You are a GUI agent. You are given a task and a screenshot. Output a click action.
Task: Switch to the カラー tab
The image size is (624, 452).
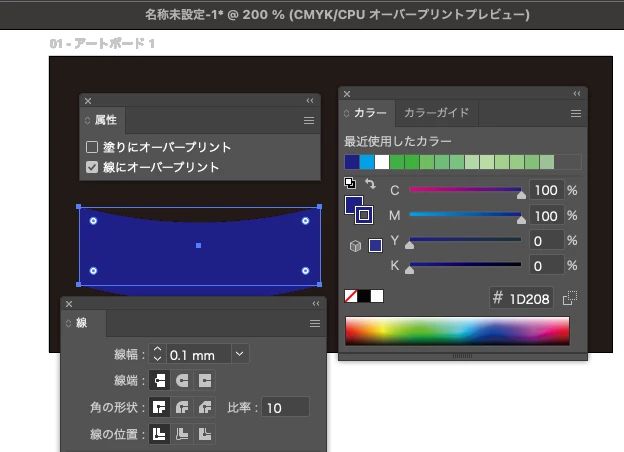(x=367, y=113)
